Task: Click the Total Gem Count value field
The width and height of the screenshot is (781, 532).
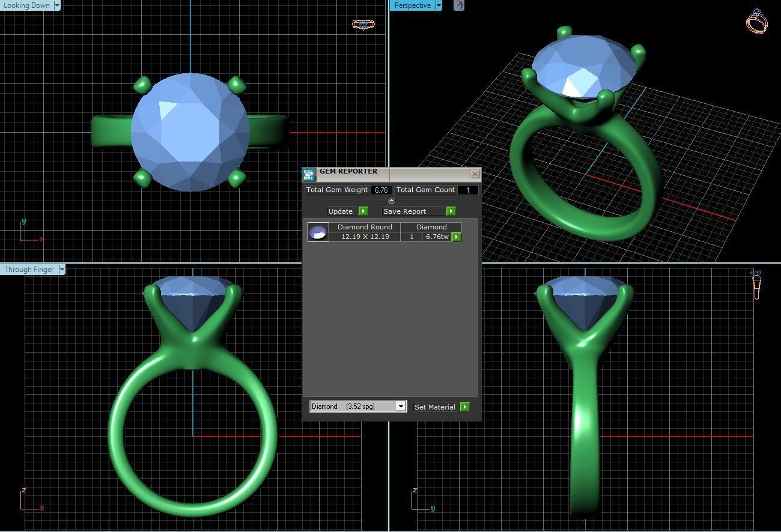Action: point(467,190)
